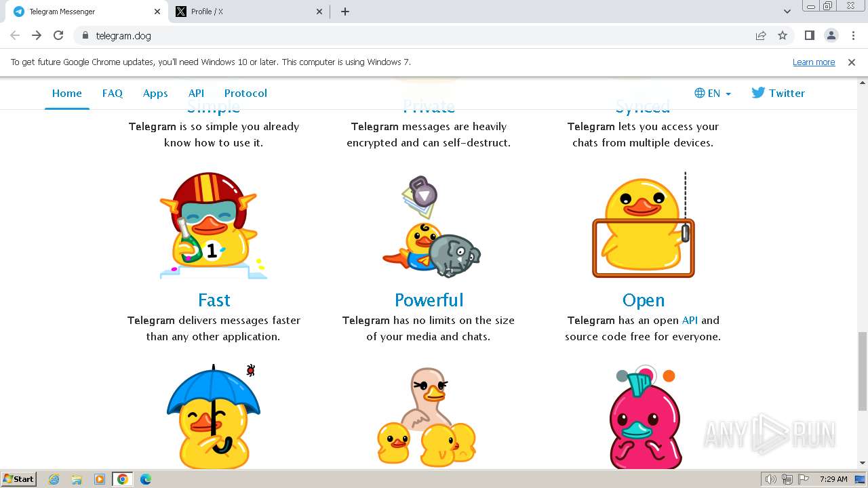Click the ostrich with ducklings illustration

(427, 417)
